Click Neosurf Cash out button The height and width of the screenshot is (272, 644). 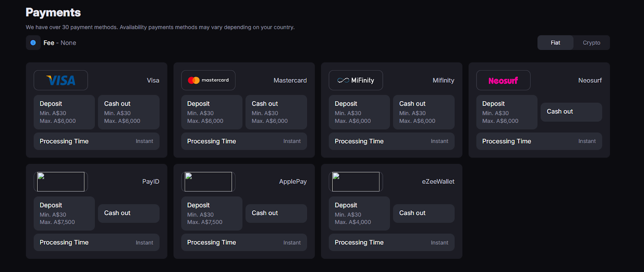571,112
